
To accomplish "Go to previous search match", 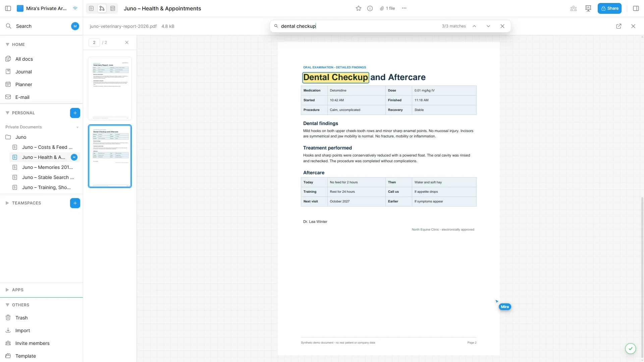I will (x=474, y=26).
